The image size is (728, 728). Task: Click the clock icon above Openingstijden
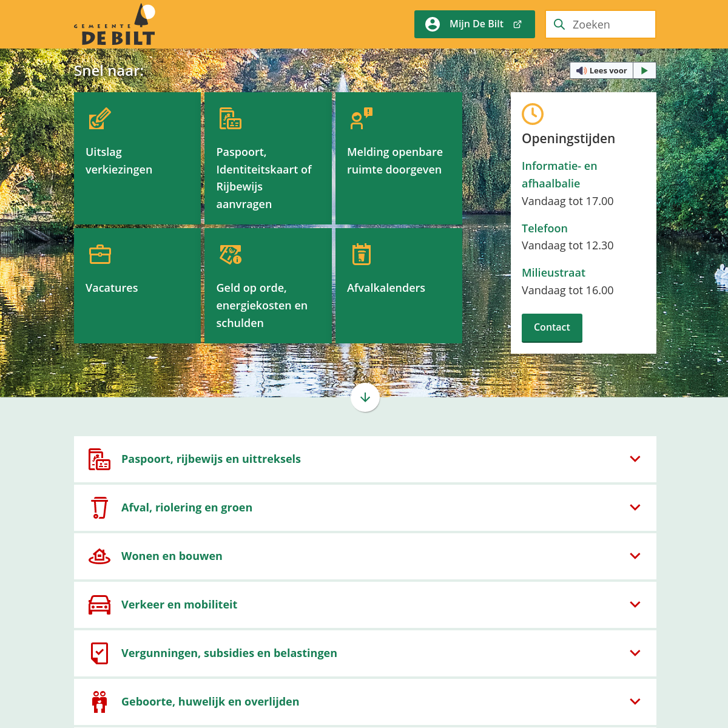point(533,114)
